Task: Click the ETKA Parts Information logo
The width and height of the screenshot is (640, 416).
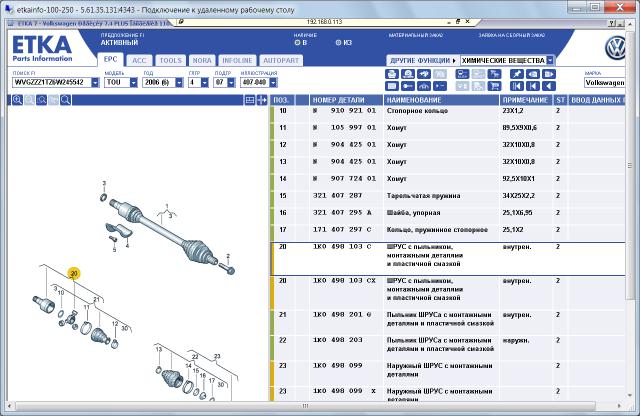Action: pyautogui.click(x=42, y=49)
